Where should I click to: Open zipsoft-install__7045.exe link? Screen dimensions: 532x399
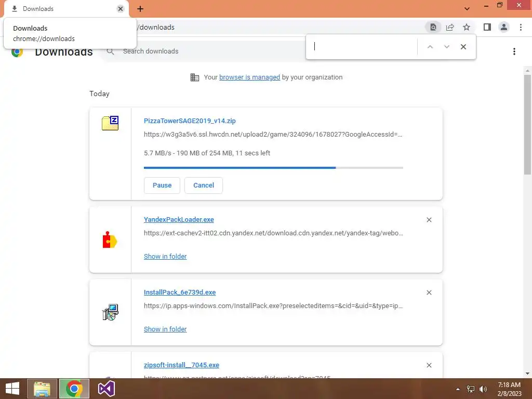coord(181,365)
